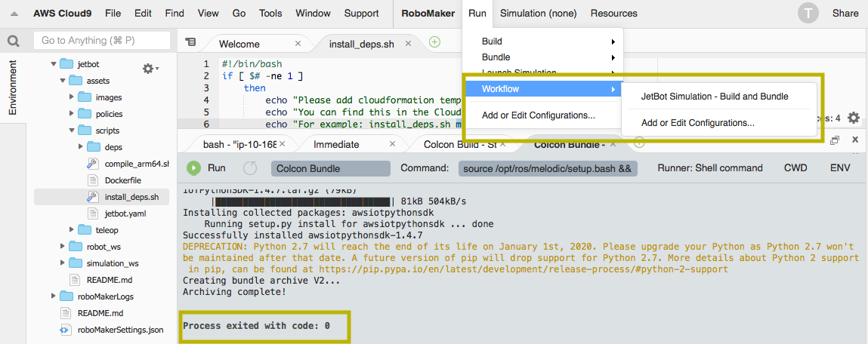Open jetbot.yaml file
This screenshot has height=344, width=868.
(x=125, y=213)
